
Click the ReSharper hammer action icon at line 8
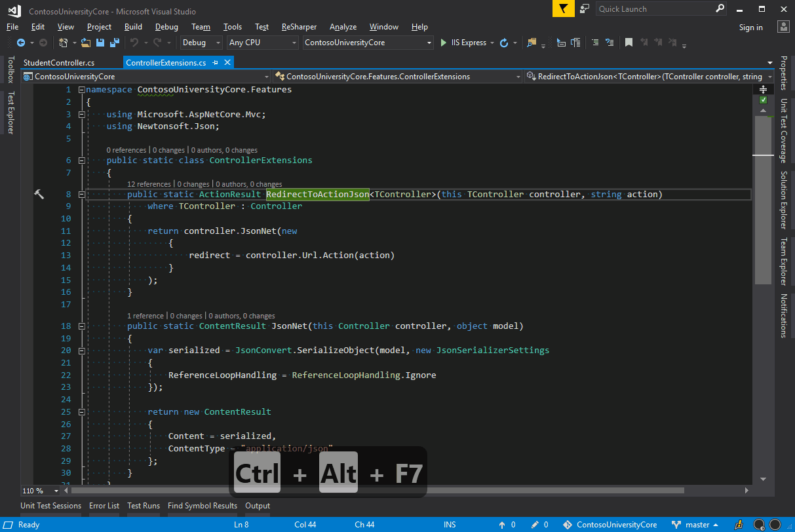(x=39, y=194)
